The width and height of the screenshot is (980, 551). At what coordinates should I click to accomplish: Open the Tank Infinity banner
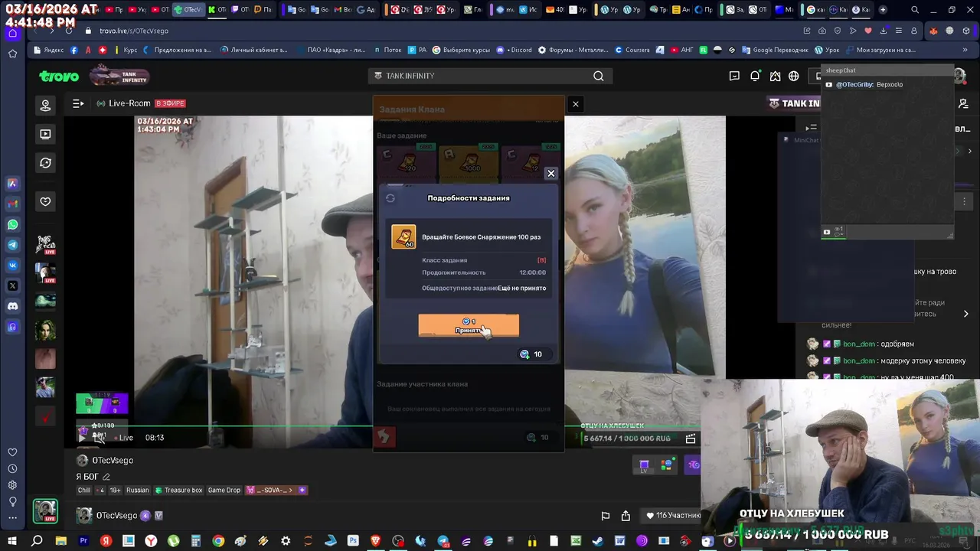(x=119, y=76)
